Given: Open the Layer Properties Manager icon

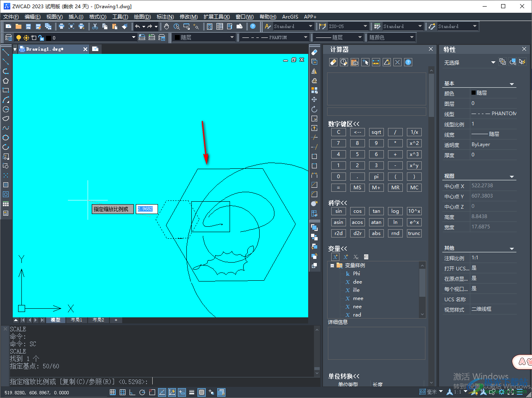Looking at the screenshot, I should point(8,37).
